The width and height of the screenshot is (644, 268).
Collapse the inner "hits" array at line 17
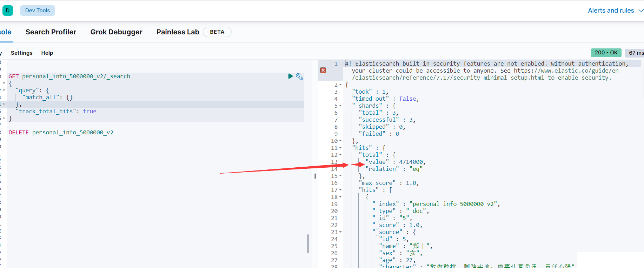(x=340, y=190)
